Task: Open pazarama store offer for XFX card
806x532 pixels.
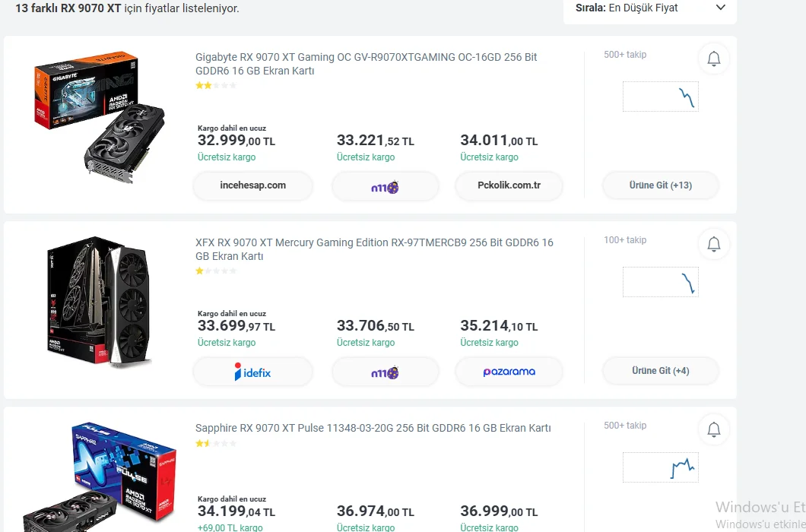Action: click(x=509, y=372)
